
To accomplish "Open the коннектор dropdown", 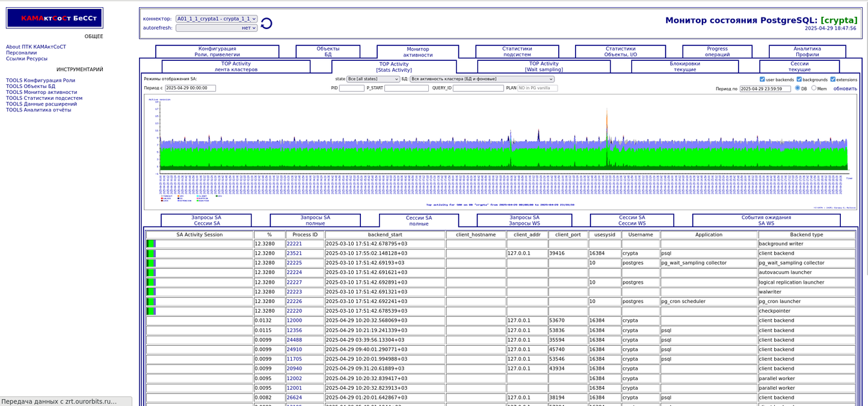I will [217, 19].
